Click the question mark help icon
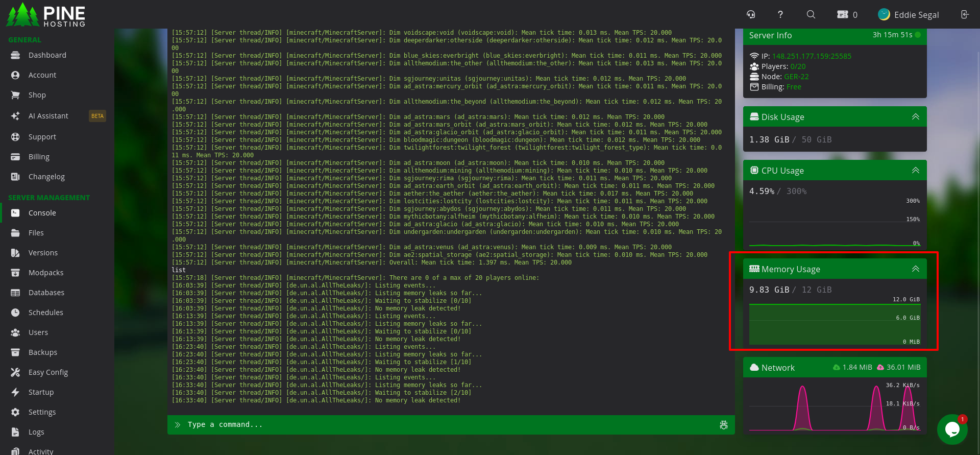980x455 pixels. pyautogui.click(x=780, y=14)
